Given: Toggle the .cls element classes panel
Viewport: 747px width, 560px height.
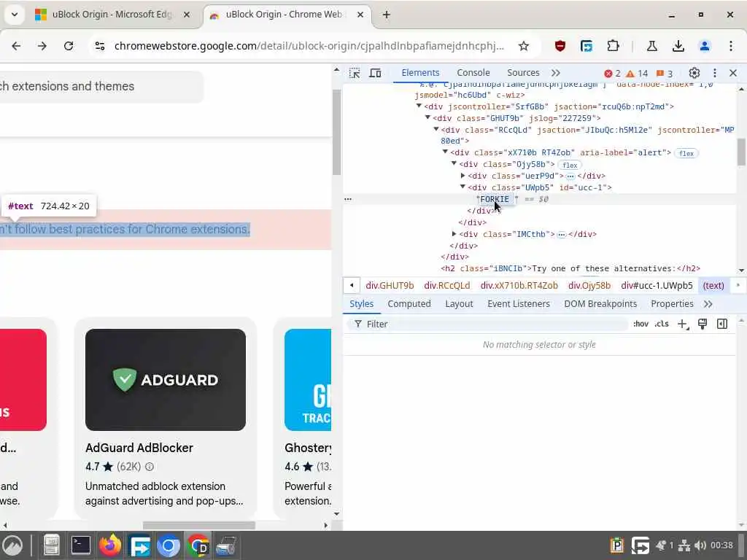Looking at the screenshot, I should click(x=662, y=324).
